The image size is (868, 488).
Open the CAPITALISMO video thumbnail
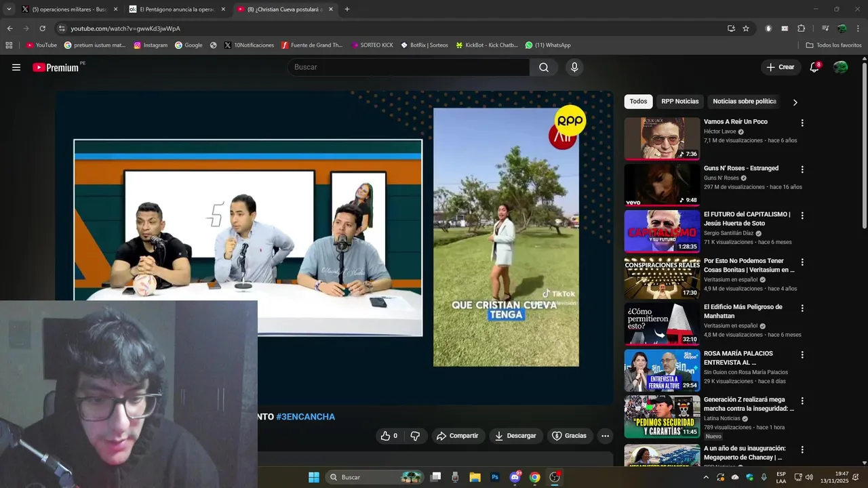[x=662, y=231]
